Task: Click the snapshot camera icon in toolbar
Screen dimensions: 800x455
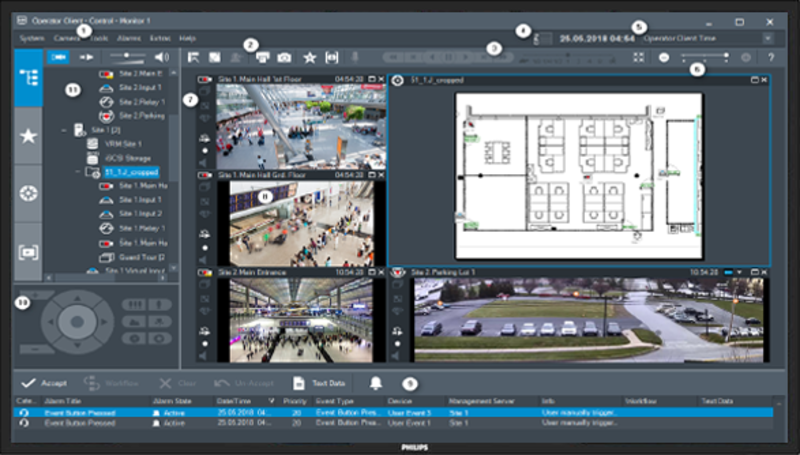Action: pos(284,59)
